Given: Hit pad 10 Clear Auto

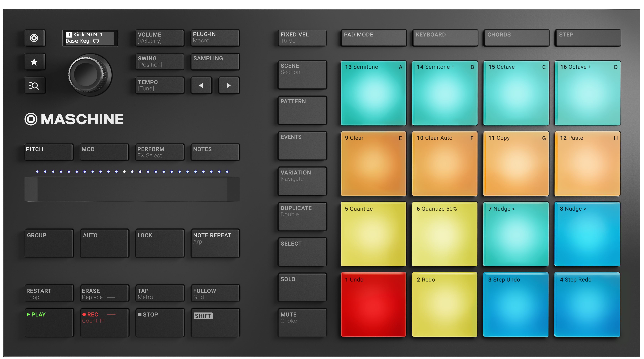Looking at the screenshot, I should (x=445, y=164).
